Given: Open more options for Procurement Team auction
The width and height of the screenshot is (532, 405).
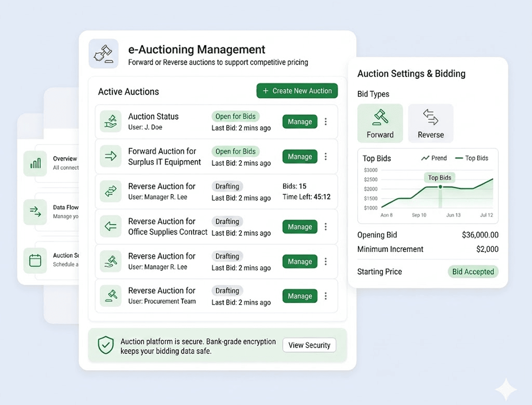Looking at the screenshot, I should coord(326,296).
